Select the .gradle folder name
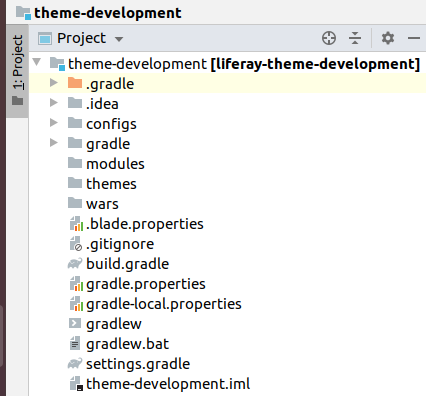426x396 pixels. [110, 84]
